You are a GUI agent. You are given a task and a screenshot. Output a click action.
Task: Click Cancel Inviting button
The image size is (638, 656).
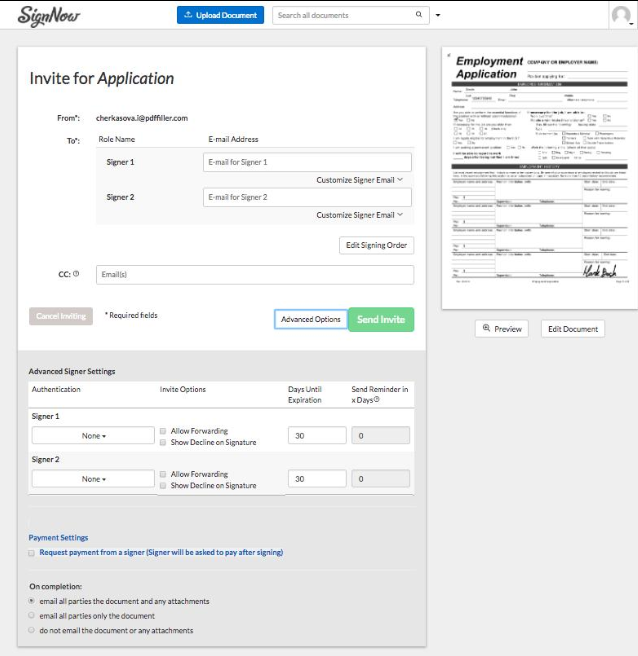click(61, 316)
